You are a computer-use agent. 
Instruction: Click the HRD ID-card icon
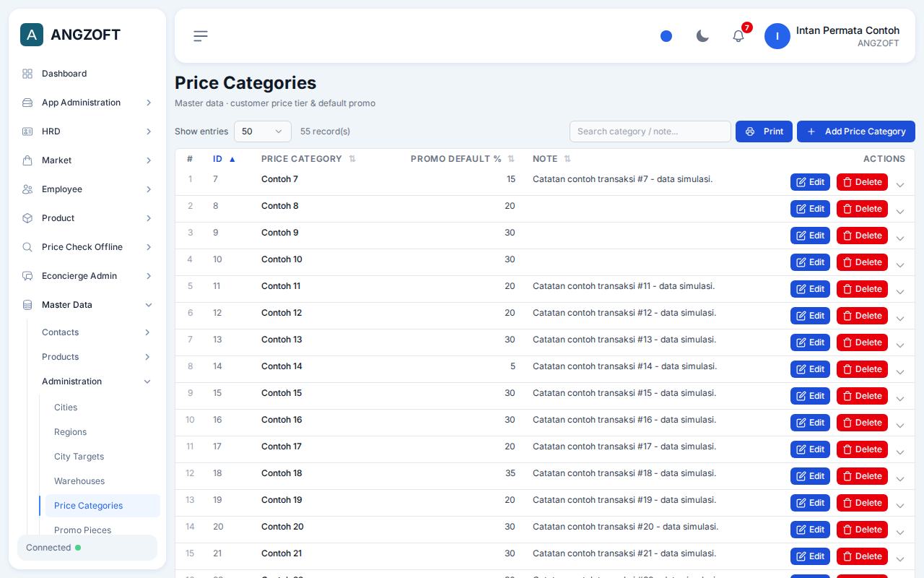(27, 131)
